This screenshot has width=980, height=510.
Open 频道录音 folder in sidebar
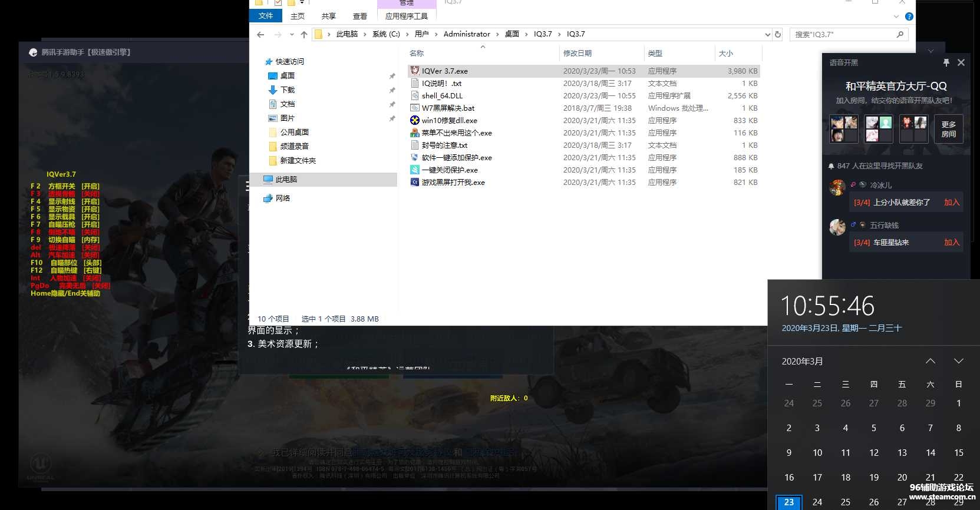click(294, 146)
